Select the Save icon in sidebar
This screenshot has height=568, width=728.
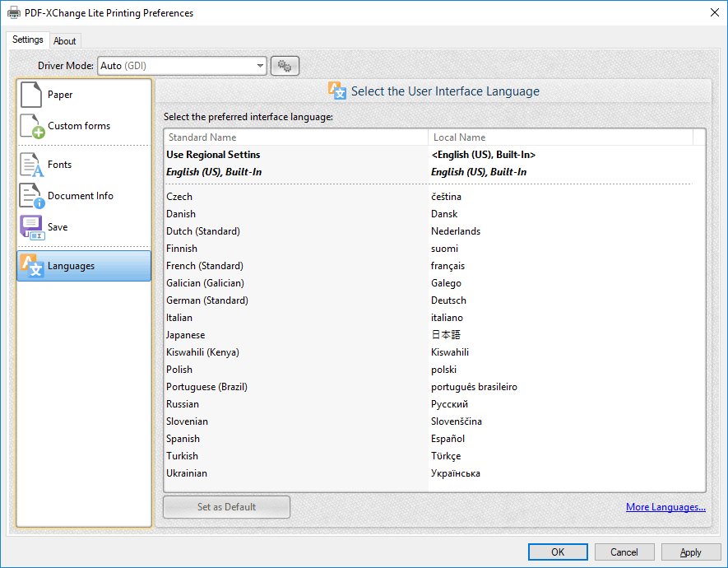pyautogui.click(x=32, y=227)
